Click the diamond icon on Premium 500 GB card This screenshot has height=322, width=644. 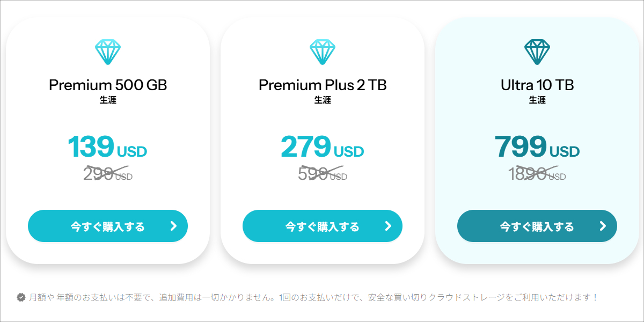(x=107, y=51)
